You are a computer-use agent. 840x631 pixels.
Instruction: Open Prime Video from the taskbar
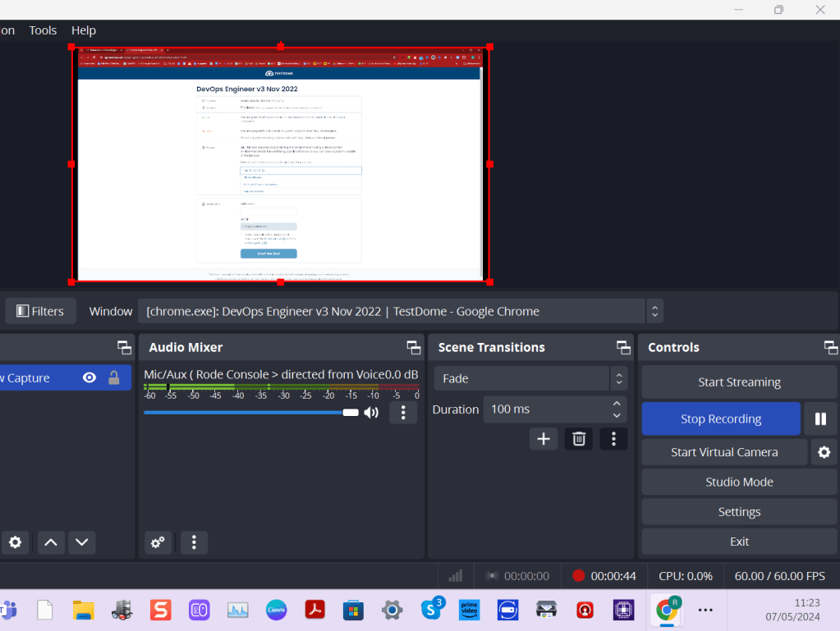tap(470, 610)
